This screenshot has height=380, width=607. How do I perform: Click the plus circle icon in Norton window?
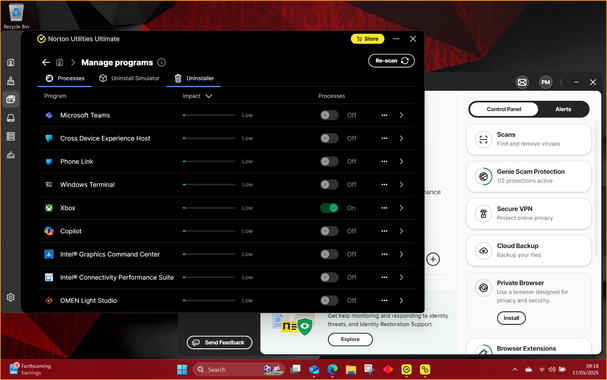tap(433, 259)
